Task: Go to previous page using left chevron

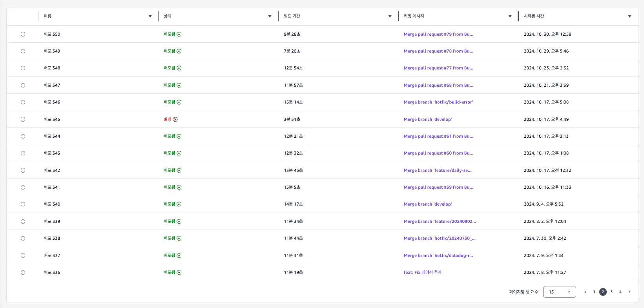Action: [x=585, y=292]
